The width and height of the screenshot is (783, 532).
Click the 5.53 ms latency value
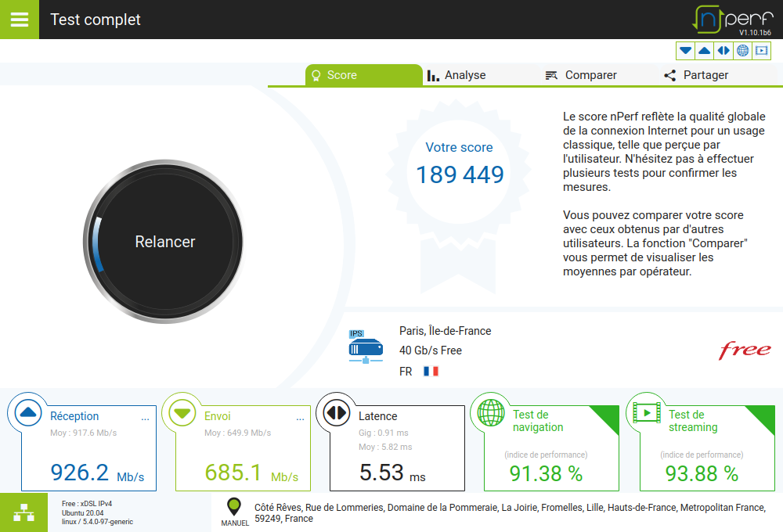[392, 473]
